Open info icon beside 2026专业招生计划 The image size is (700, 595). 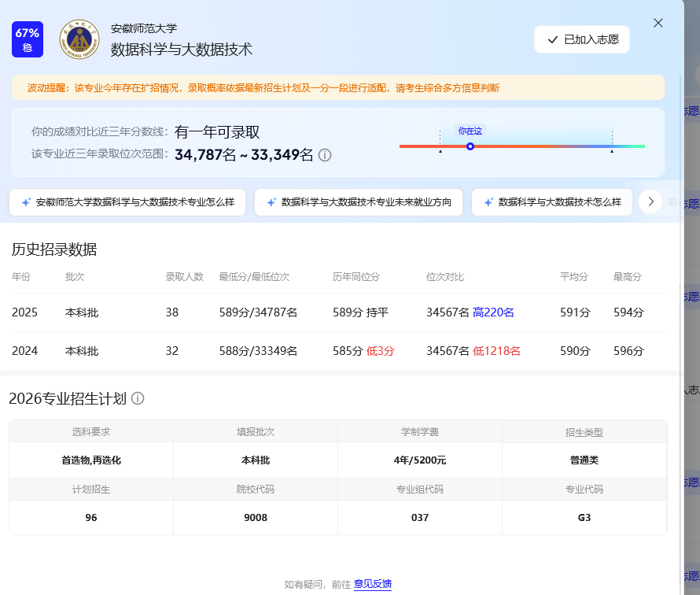(138, 398)
